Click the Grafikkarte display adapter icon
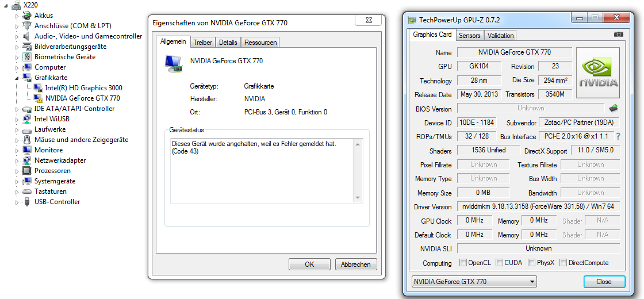This screenshot has height=299, width=644. [x=26, y=77]
